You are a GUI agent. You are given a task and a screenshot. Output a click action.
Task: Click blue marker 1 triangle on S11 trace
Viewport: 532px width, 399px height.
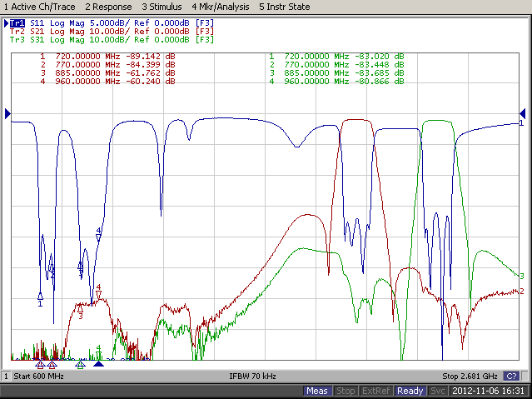40,295
